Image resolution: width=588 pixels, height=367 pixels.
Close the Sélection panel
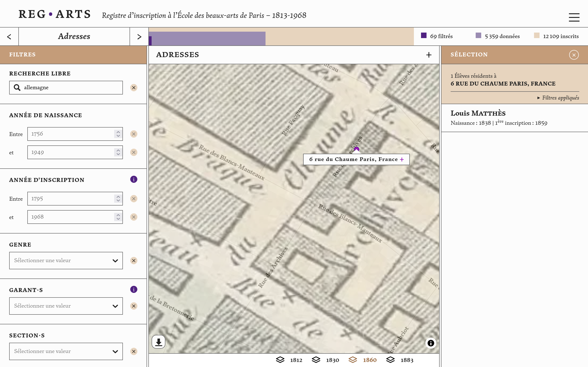574,55
